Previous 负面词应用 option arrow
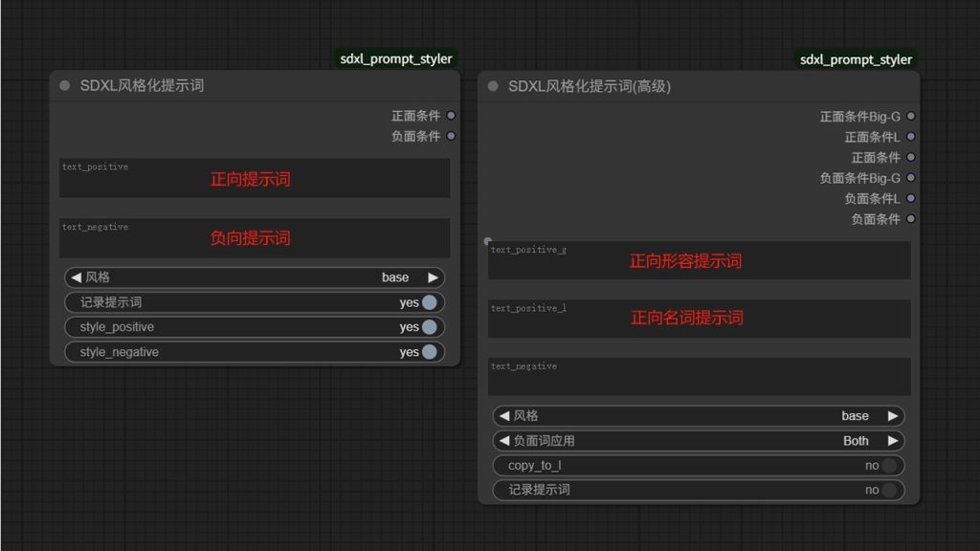The image size is (980, 551). point(504,441)
